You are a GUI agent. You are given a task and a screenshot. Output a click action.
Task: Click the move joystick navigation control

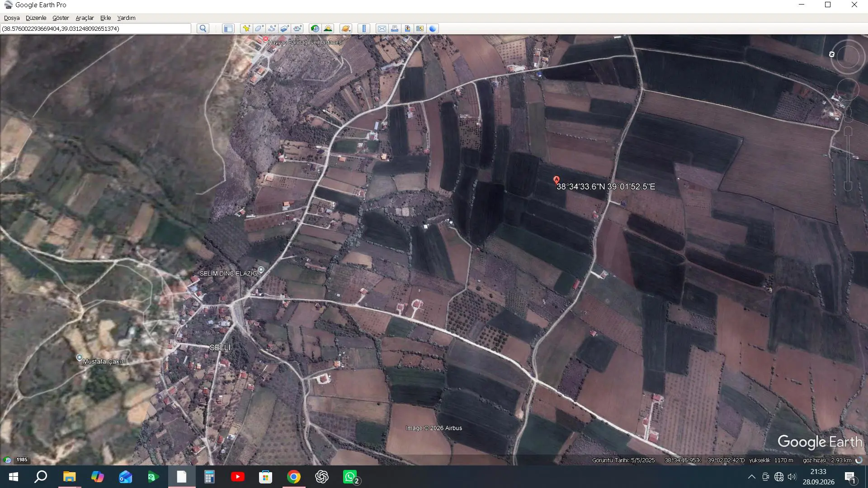(848, 90)
